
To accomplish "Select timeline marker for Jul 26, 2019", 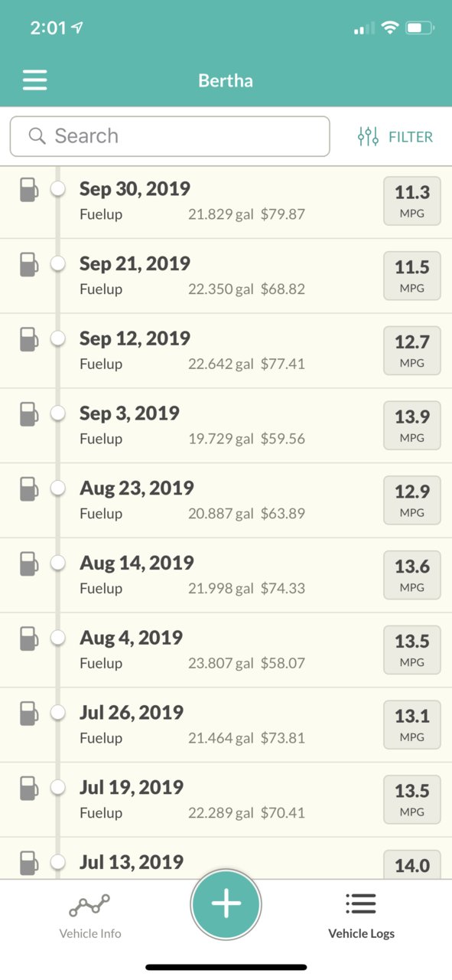I will (x=57, y=712).
